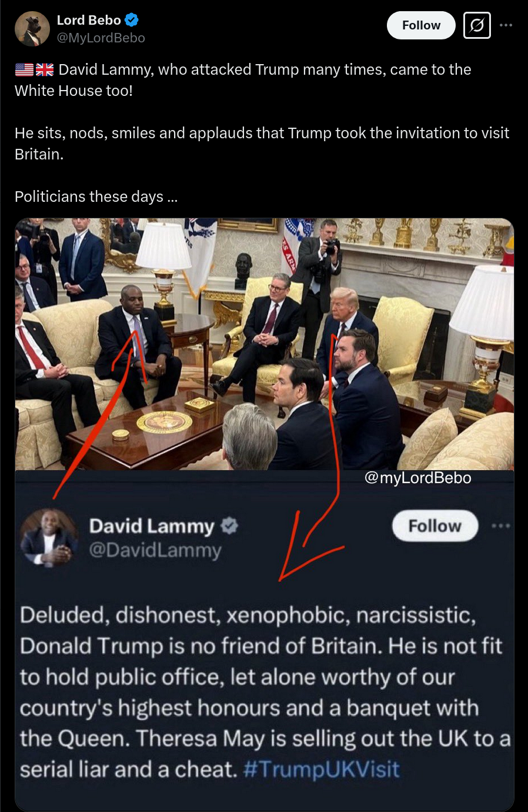Click the @myLordBebo watermark text
528x812 pixels.
418,478
